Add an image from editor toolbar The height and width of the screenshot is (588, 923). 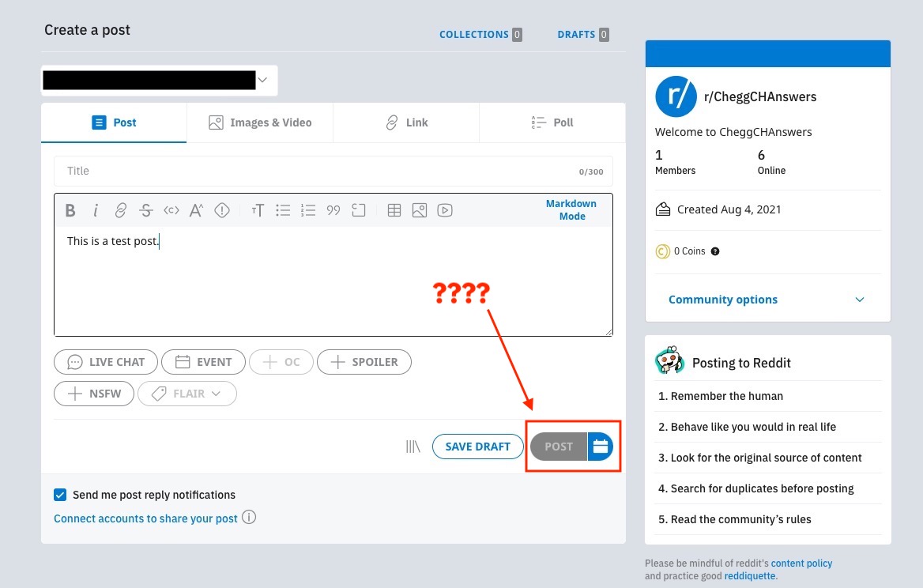[x=420, y=210]
